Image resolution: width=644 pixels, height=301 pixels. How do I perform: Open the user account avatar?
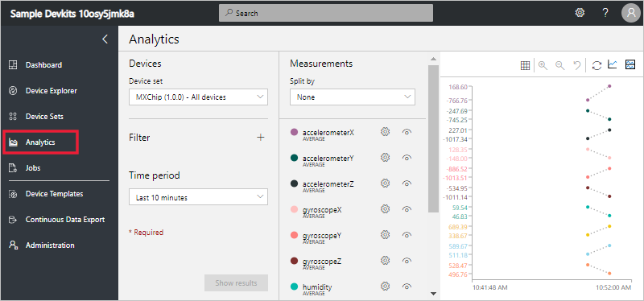[x=631, y=13]
